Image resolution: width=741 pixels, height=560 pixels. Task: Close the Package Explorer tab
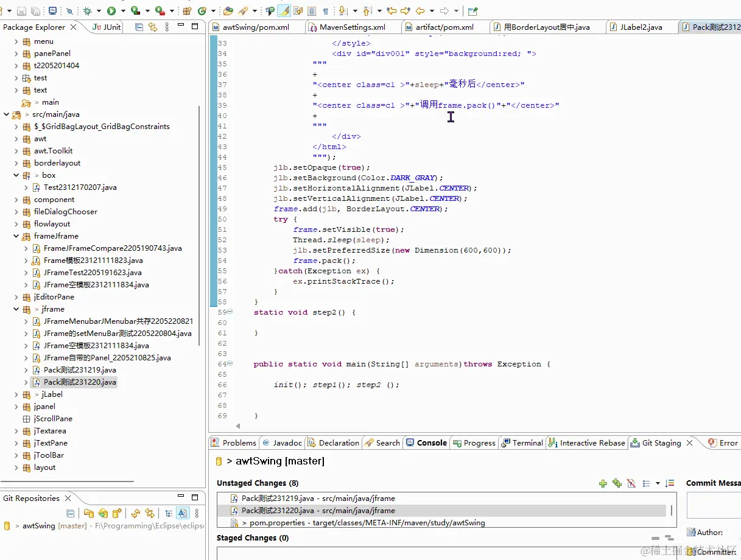click(x=73, y=27)
